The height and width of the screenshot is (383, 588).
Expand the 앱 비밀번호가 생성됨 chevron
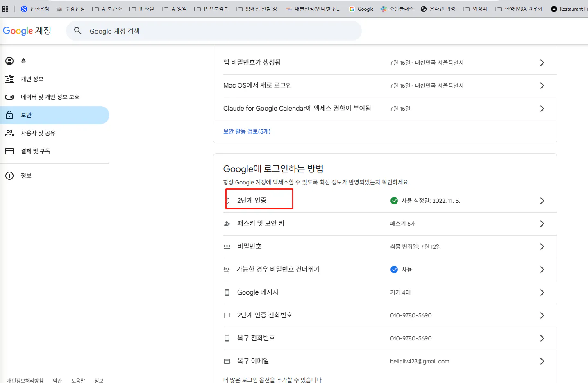coord(542,63)
